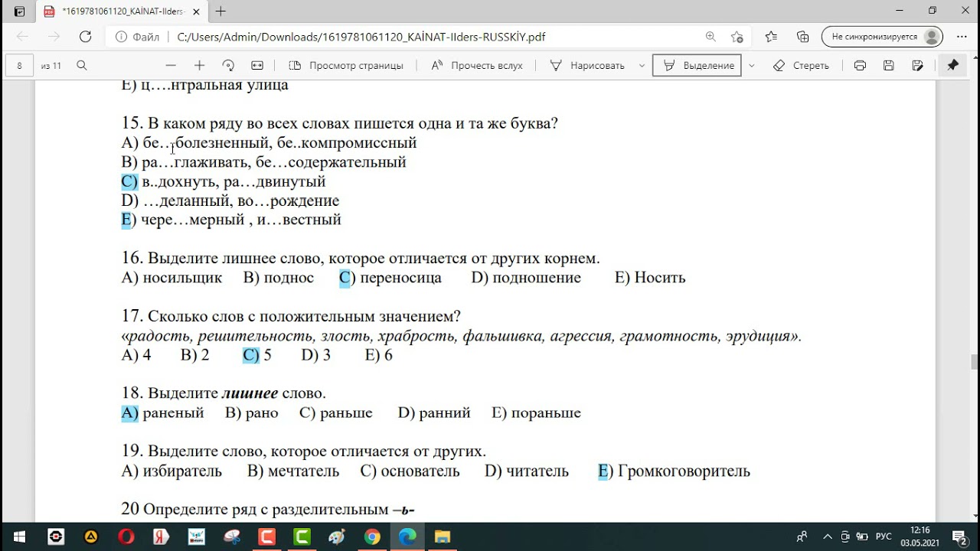Activate the Нарисовать draw tool
The image size is (980, 551).
588,66
